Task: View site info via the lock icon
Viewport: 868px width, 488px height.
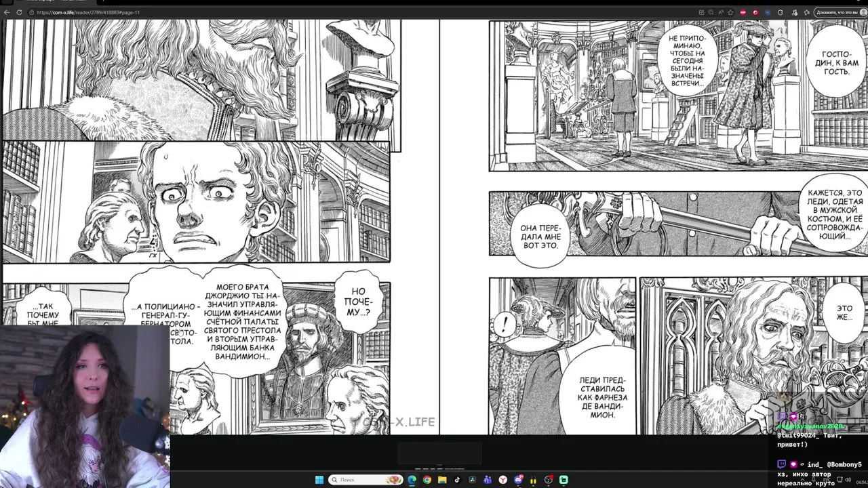Action: 32,12
